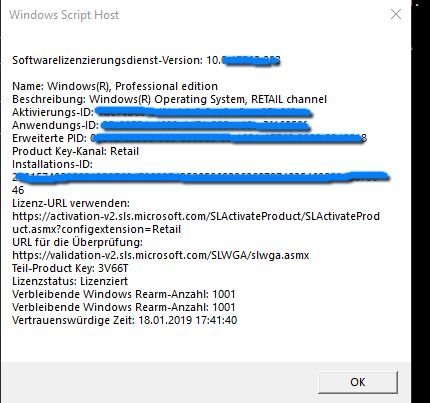
Task: Confirm the dialog with the OK button
Action: click(x=358, y=382)
